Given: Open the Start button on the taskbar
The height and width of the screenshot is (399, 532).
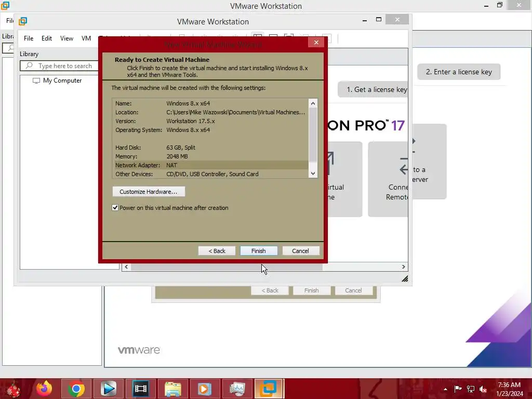Looking at the screenshot, I should coord(13,389).
